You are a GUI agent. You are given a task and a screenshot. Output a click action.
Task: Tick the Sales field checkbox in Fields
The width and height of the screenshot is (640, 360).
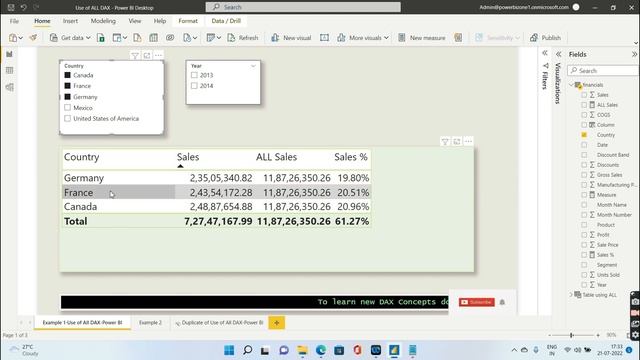[x=584, y=95]
